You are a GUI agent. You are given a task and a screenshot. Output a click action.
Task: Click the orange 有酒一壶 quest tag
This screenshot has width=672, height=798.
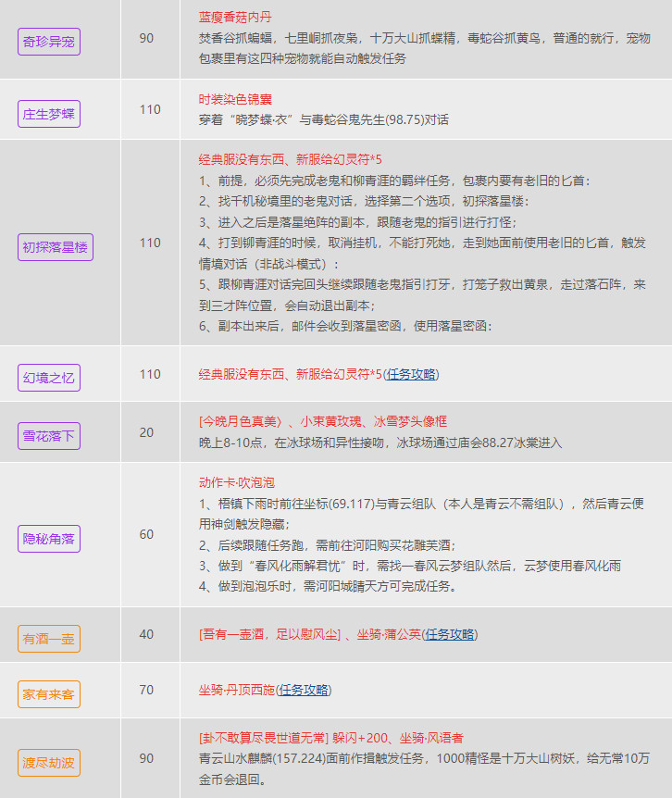click(x=49, y=639)
